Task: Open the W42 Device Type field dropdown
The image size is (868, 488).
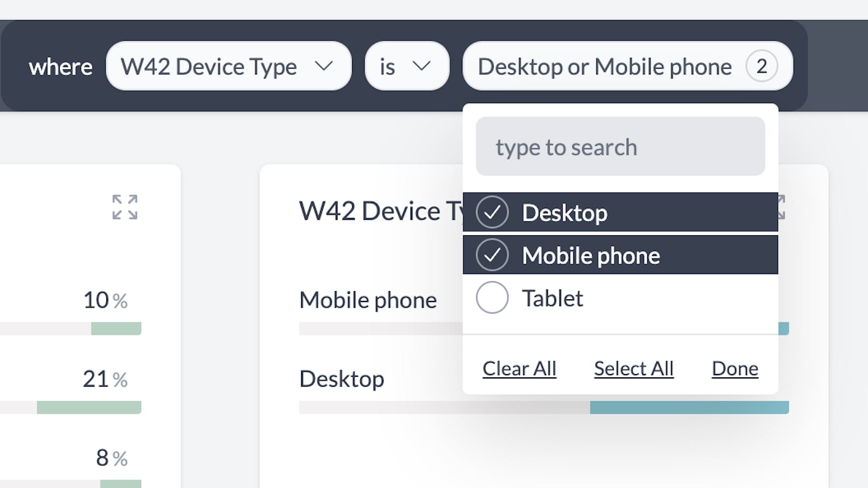Action: pyautogui.click(x=228, y=66)
